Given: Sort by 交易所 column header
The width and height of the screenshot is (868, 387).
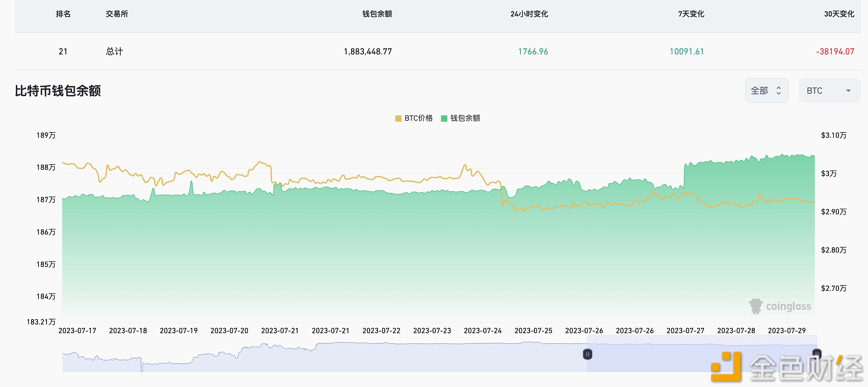Looking at the screenshot, I should point(117,14).
